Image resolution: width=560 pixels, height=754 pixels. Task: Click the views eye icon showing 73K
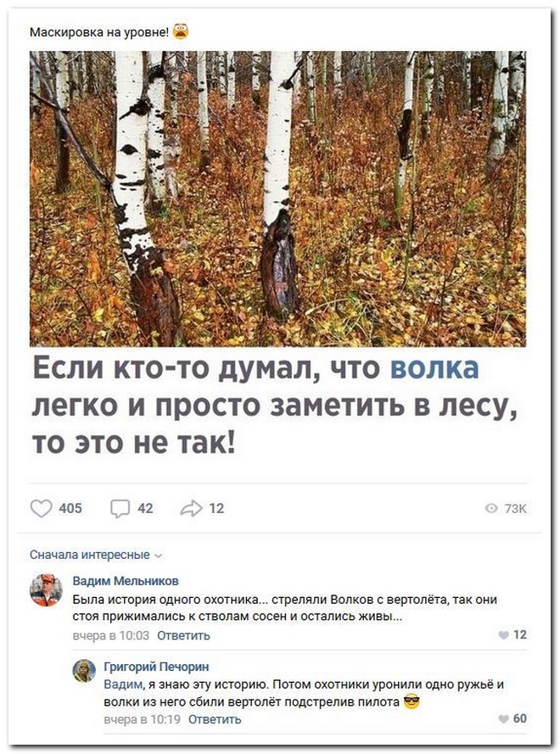(491, 508)
